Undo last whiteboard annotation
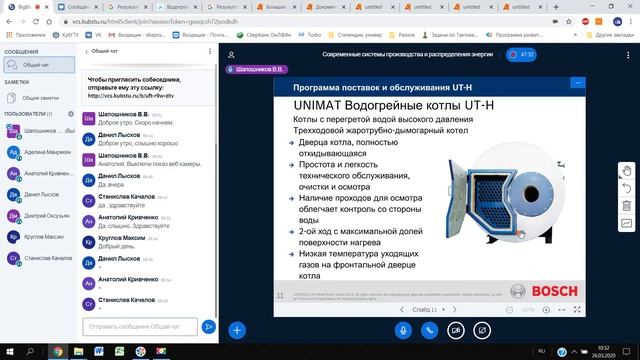Viewport: 640px width, 360px height. 627,188
